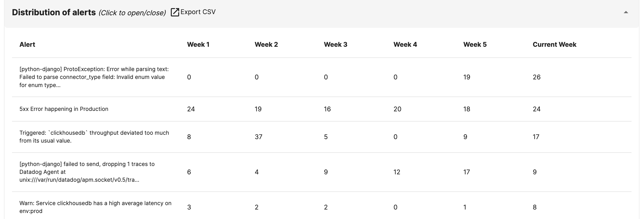Click the Alert column header
Viewport: 644px width, 219px height.
27,44
